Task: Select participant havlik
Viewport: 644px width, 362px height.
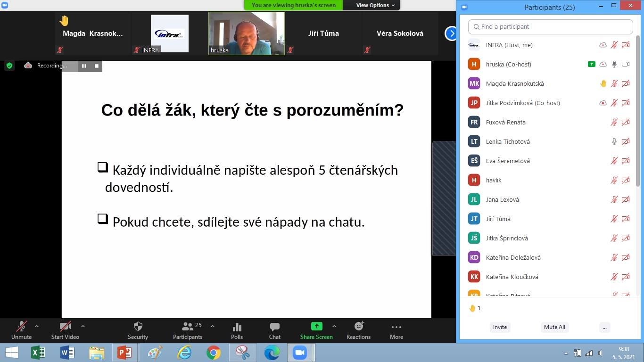Action: pyautogui.click(x=549, y=181)
